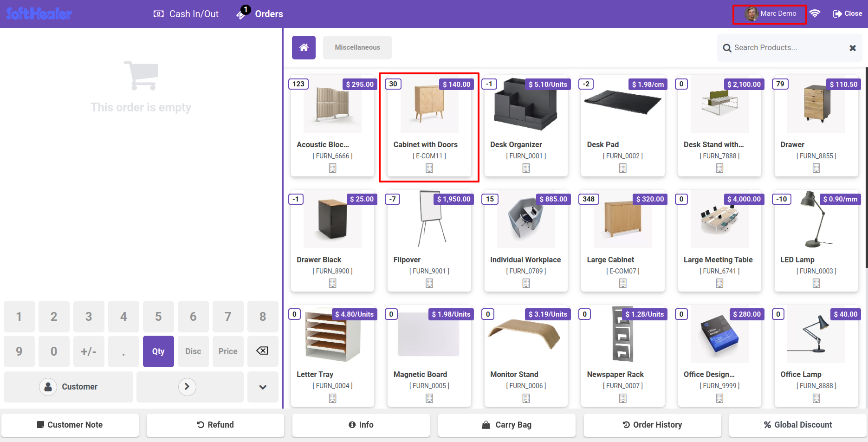Open product info icon under Acoustic Bloc
The height and width of the screenshot is (442, 868).
tap(332, 168)
